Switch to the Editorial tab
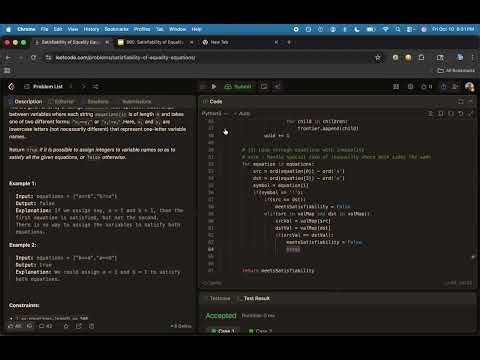This screenshot has width=480, height=360. pyautogui.click(x=61, y=101)
